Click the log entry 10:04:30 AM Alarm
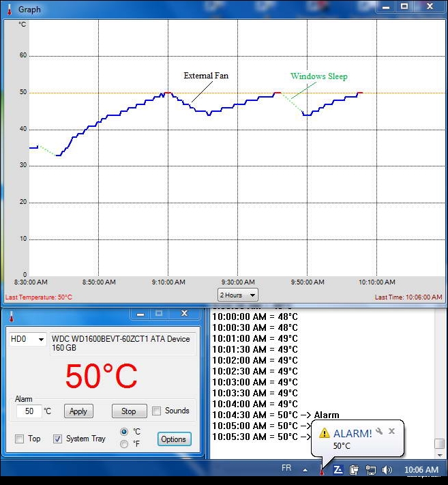Screen dimensions: 448x485 click(275, 415)
